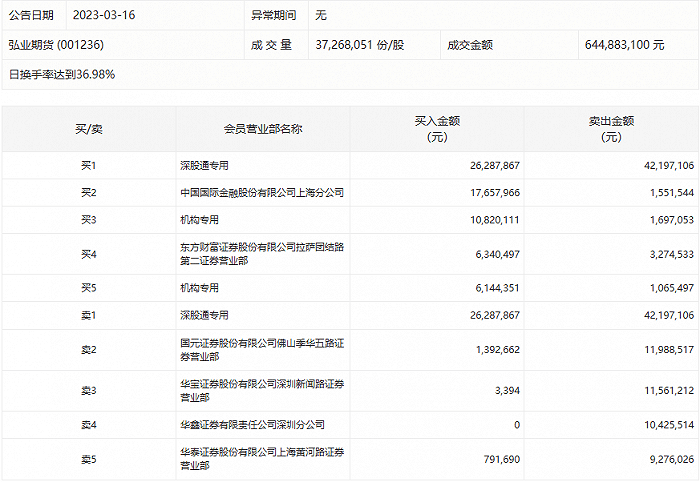This screenshot has height=482, width=700.
Task: Click the 买入金额 column header
Action: pos(436,129)
